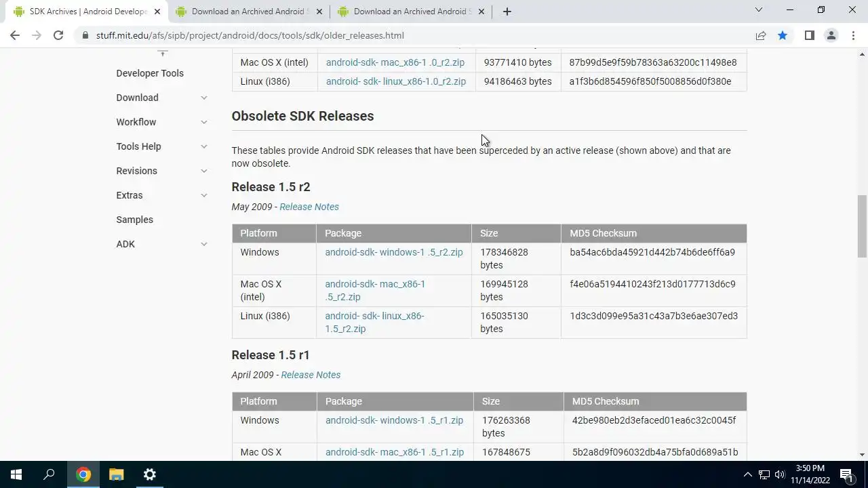Go back to the previous page
The image size is (868, 488).
15,35
